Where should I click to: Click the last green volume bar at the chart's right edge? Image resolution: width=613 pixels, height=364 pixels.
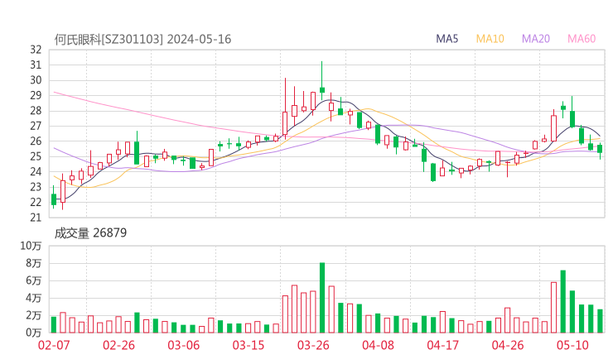pyautogui.click(x=600, y=321)
